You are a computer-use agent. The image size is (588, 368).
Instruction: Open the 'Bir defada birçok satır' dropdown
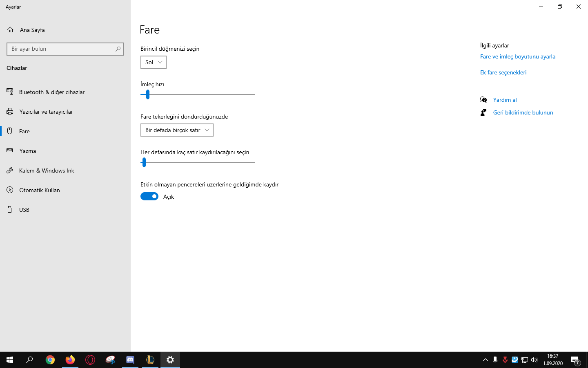click(177, 130)
